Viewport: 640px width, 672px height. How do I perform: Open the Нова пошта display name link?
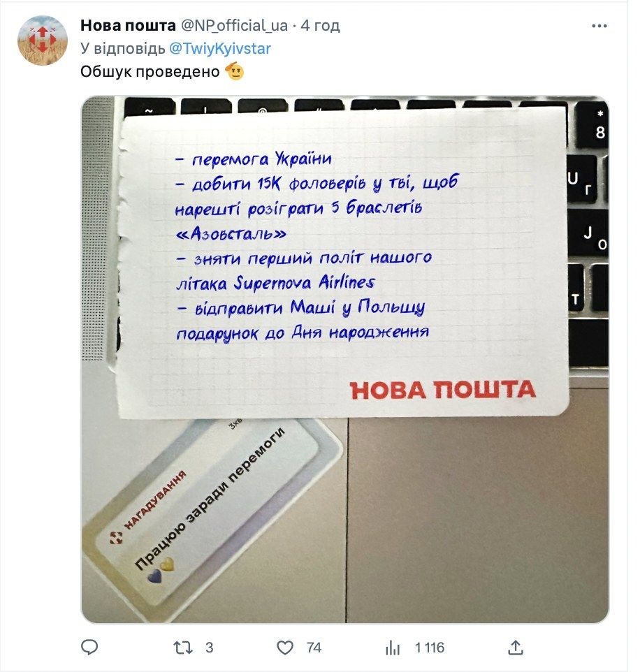128,26
